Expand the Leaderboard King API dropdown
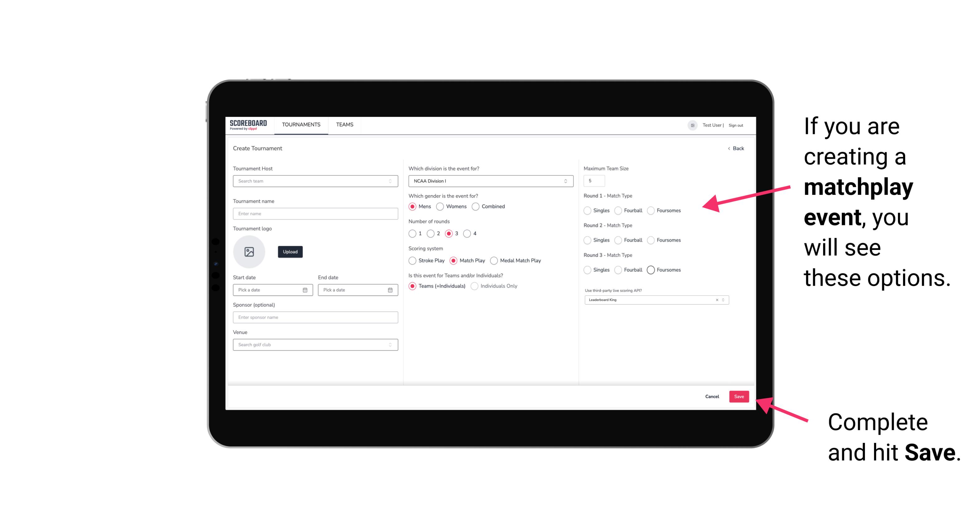This screenshot has height=527, width=980. [x=722, y=300]
